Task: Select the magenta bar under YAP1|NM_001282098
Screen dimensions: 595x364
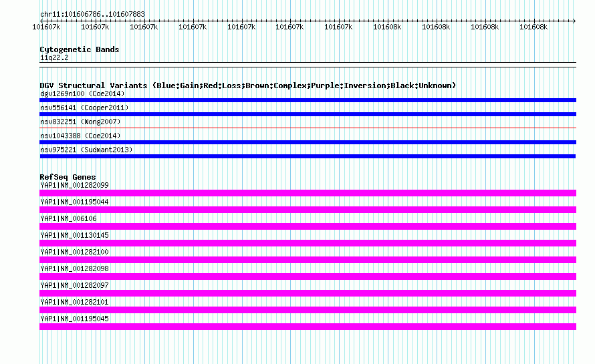Action: point(308,277)
